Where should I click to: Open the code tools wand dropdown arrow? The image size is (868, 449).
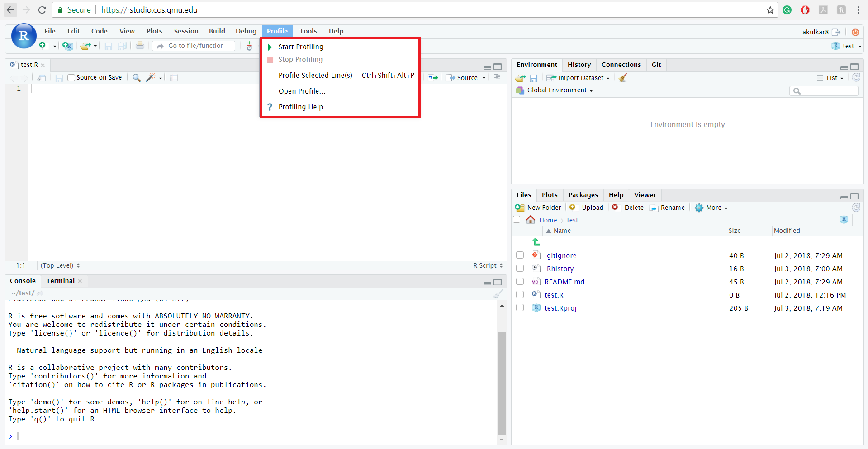pos(161,78)
